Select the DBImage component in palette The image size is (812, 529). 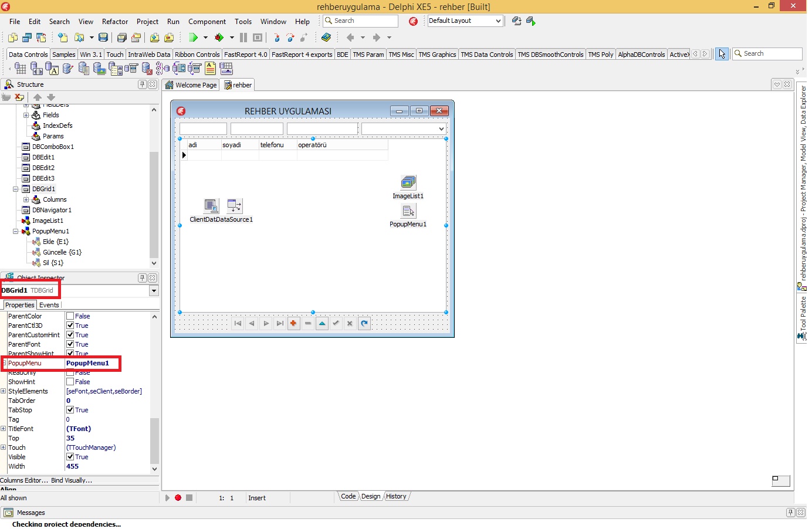coord(100,69)
